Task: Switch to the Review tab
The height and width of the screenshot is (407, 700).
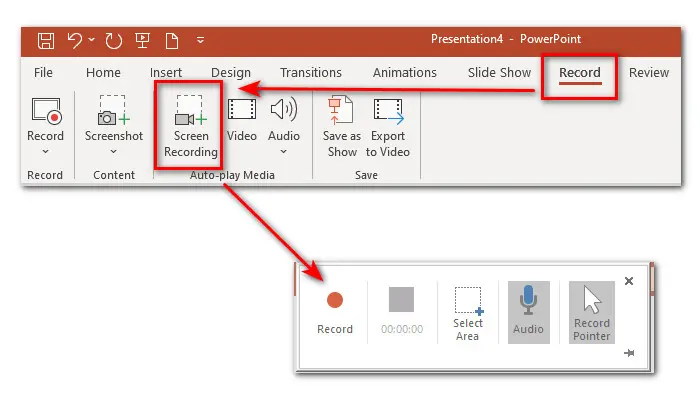Action: (649, 72)
